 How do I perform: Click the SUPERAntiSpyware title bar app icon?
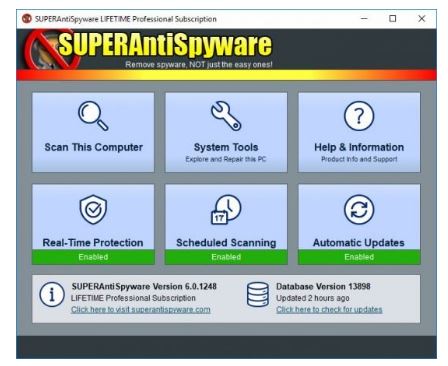coord(27,19)
